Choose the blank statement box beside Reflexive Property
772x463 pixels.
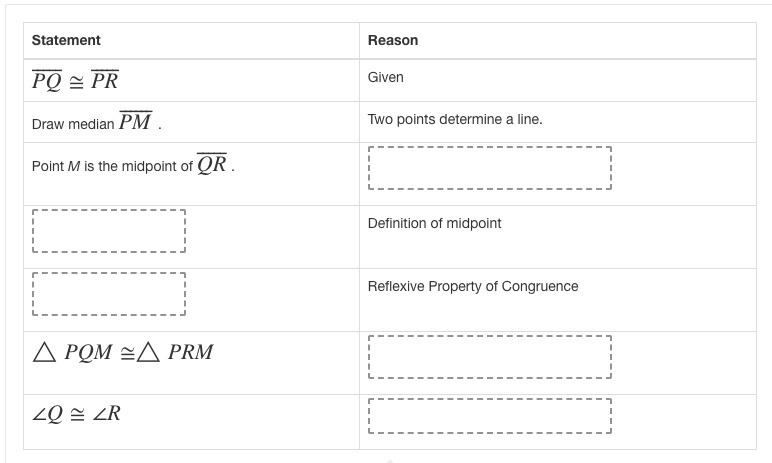(x=109, y=294)
